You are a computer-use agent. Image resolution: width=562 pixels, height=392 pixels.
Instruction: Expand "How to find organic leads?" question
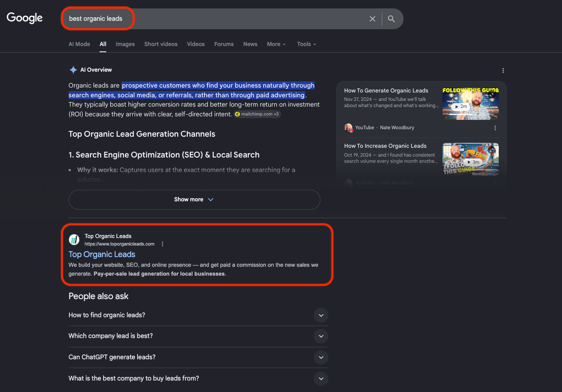(x=198, y=315)
